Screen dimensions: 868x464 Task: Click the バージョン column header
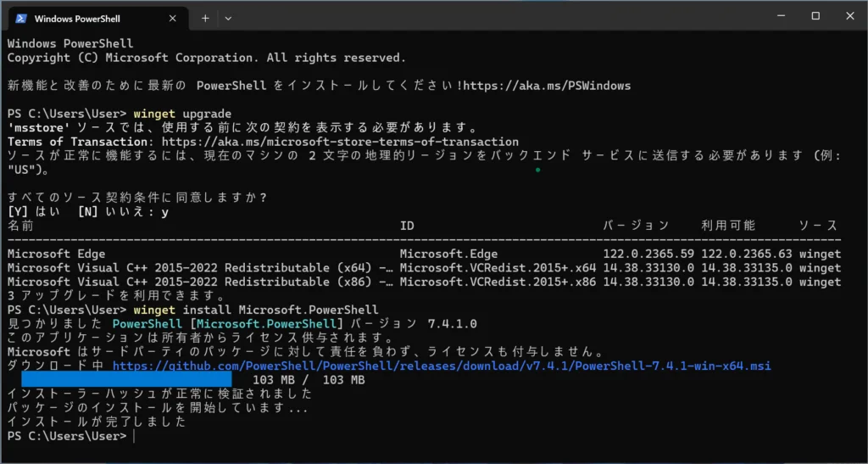(x=636, y=226)
